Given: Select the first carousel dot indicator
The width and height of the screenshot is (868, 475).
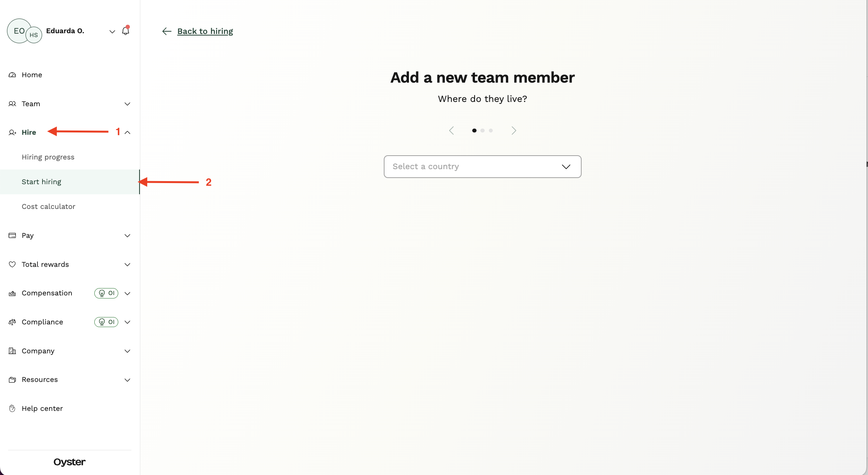Looking at the screenshot, I should pos(475,131).
